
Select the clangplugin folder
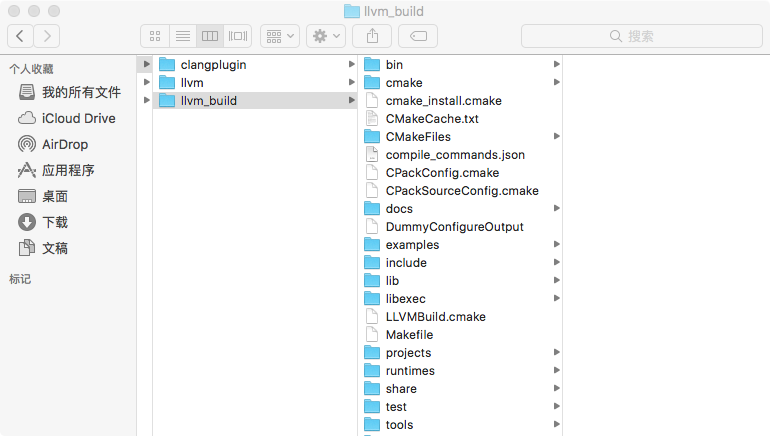[255, 65]
